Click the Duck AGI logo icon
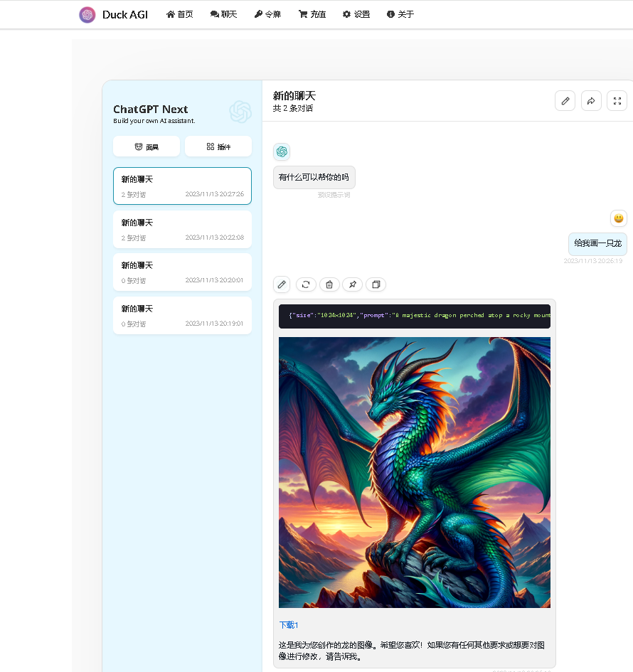 [x=87, y=14]
